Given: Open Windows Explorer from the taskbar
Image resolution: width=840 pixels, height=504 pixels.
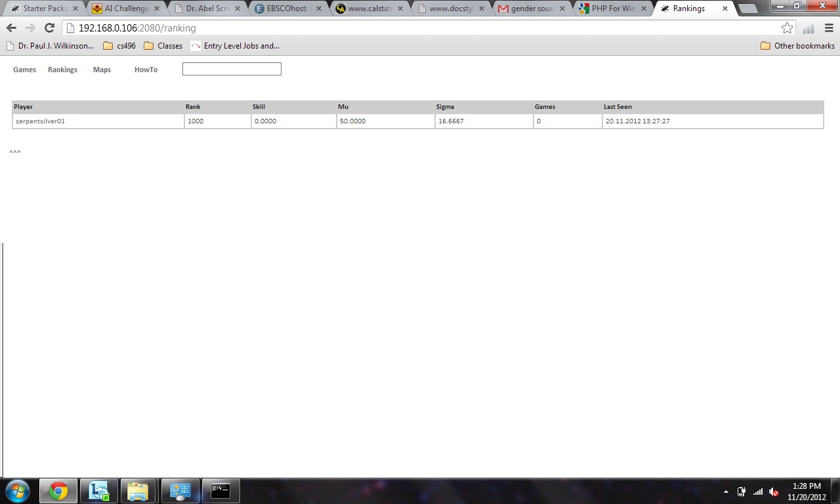Looking at the screenshot, I should point(138,491).
